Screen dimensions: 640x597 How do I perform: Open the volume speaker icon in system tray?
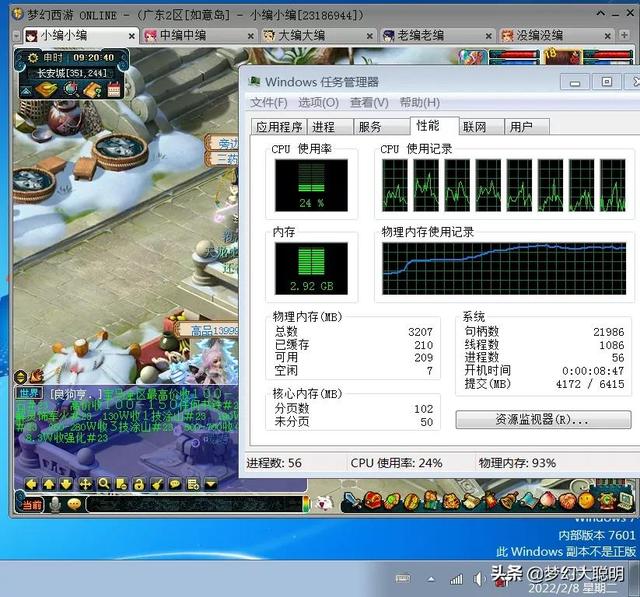coord(477,579)
